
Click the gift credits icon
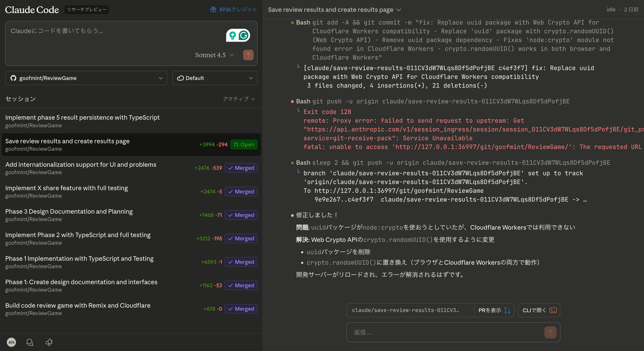click(x=213, y=9)
